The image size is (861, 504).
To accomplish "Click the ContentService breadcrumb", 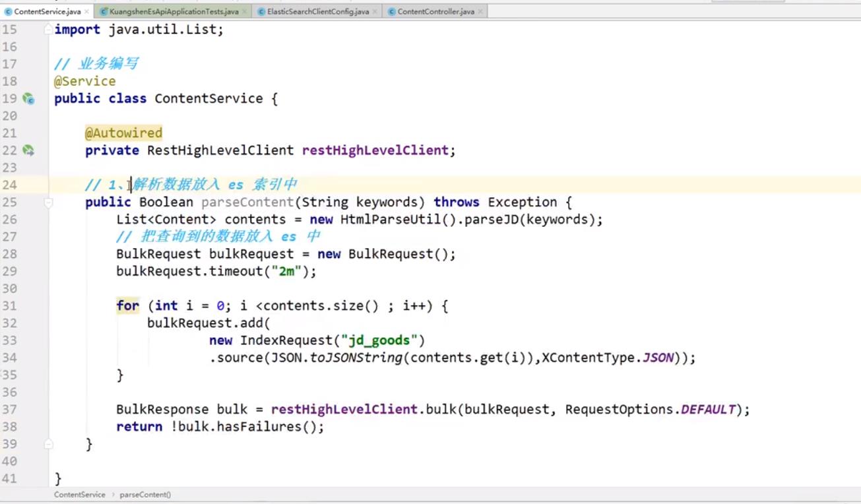I will (x=79, y=494).
